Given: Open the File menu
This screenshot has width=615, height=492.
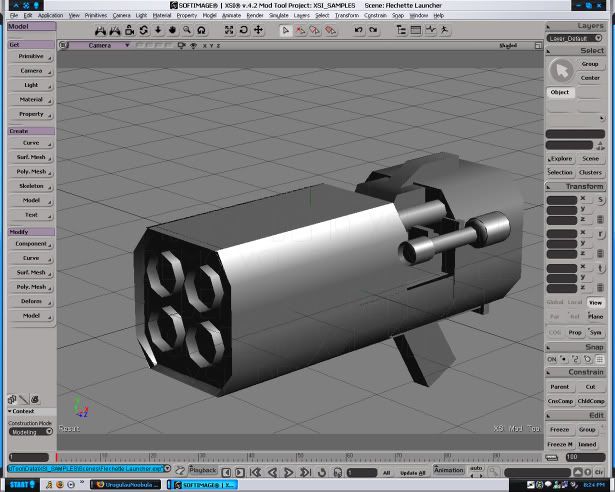Looking at the screenshot, I should pyautogui.click(x=14, y=15).
